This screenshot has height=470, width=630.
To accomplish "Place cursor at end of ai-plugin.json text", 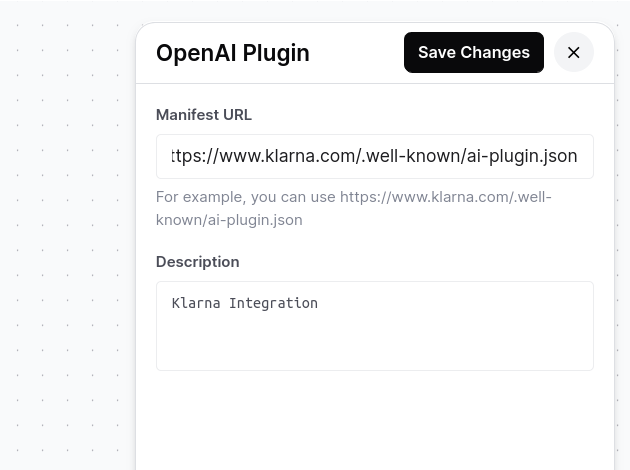I will click(x=577, y=156).
